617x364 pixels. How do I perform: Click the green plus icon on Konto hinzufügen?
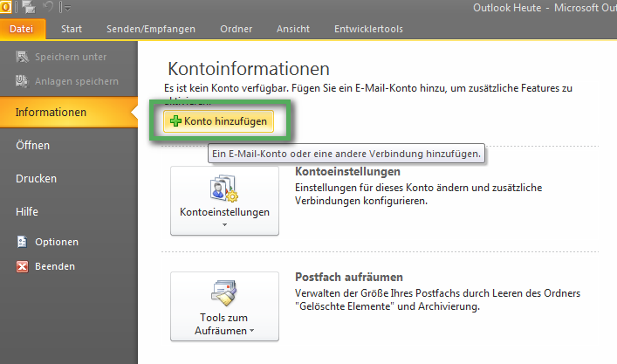coord(175,120)
